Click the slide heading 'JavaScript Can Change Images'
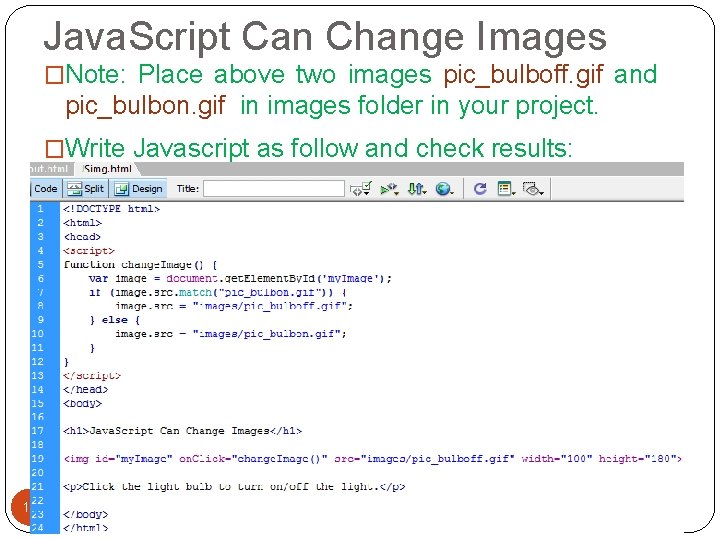 [325, 37]
